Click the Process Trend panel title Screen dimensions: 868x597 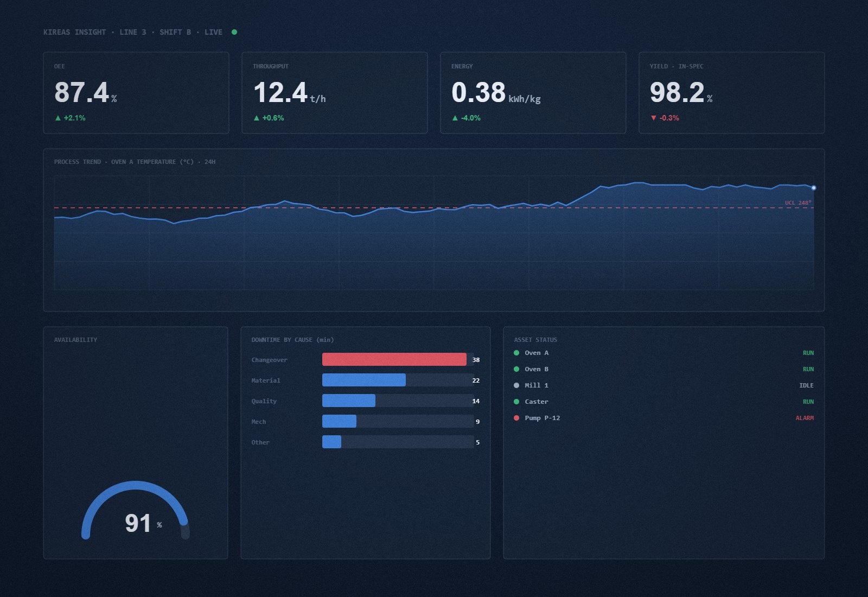[x=135, y=162]
